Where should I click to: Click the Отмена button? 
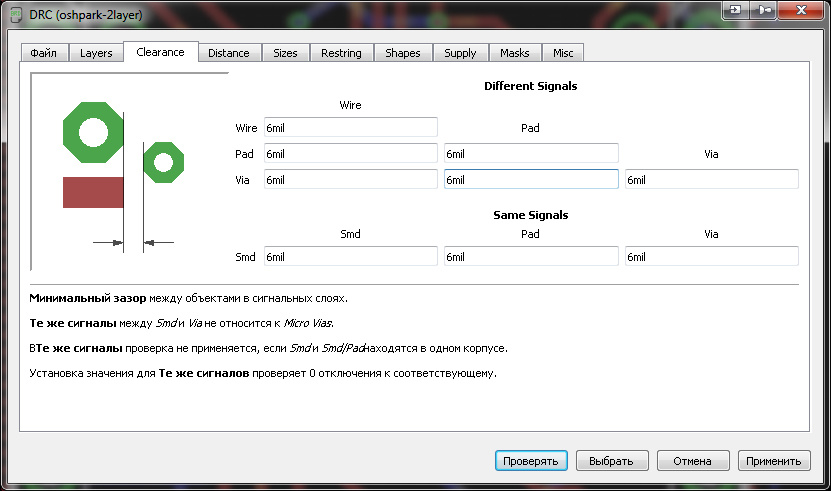693,461
